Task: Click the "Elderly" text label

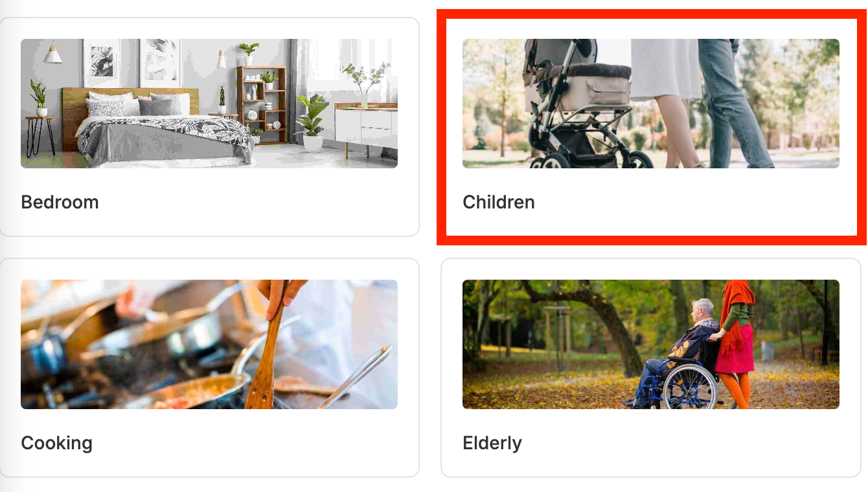Action: click(492, 443)
